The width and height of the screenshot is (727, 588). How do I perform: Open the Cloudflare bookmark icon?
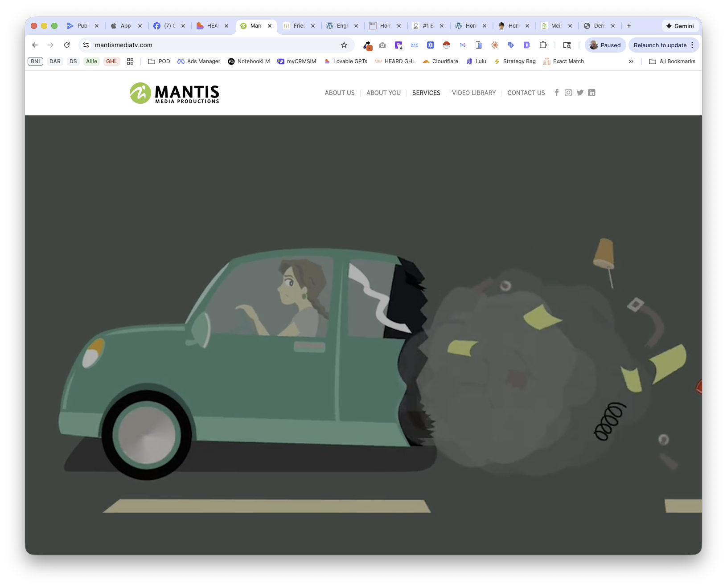click(426, 61)
